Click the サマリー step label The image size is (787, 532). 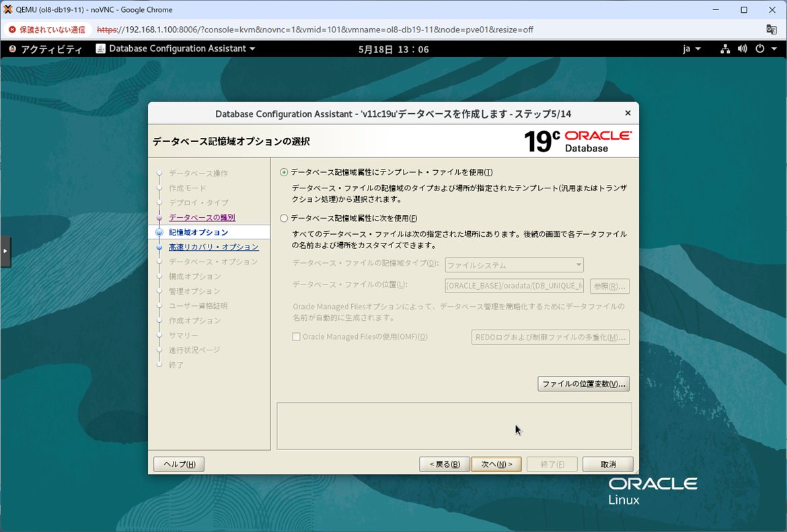183,335
